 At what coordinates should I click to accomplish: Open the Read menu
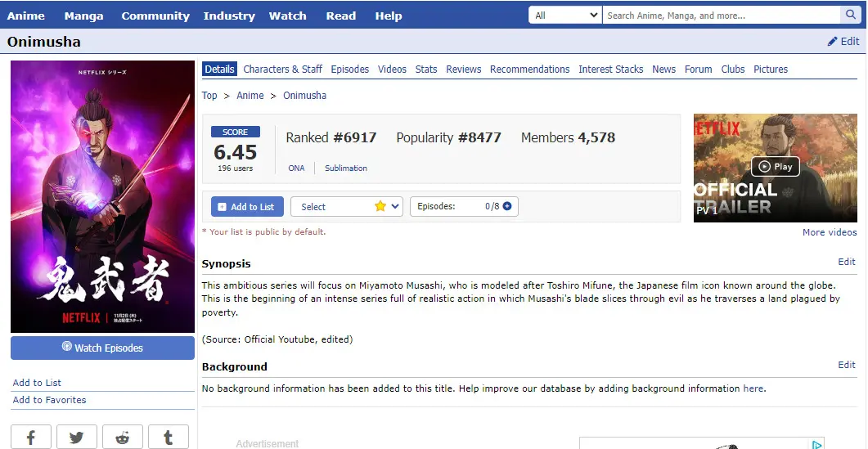pos(340,16)
